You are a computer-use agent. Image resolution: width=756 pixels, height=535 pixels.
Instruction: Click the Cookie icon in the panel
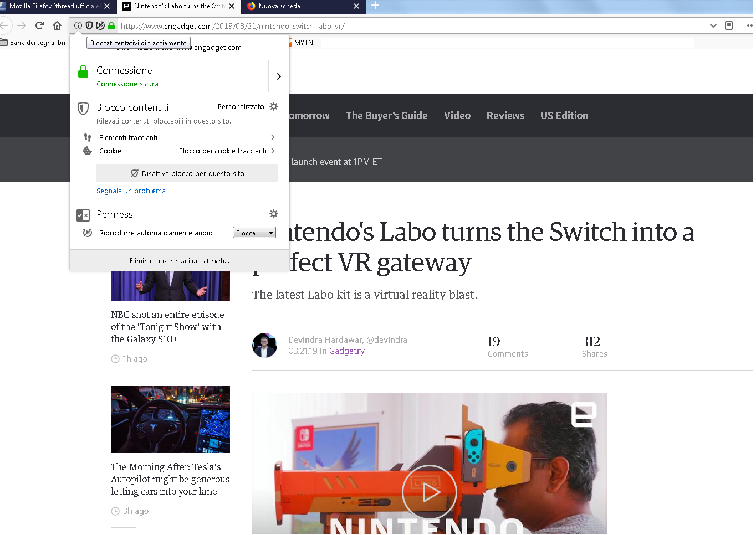[88, 151]
